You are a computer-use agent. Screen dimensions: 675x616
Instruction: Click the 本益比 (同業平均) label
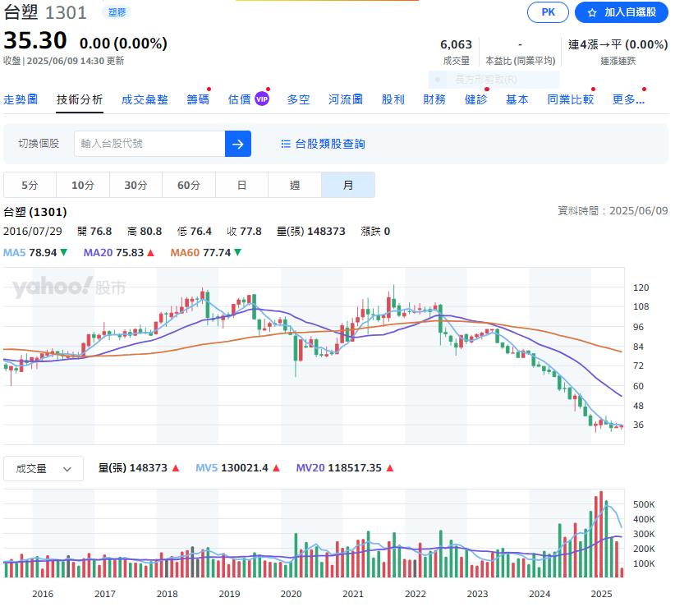521,61
